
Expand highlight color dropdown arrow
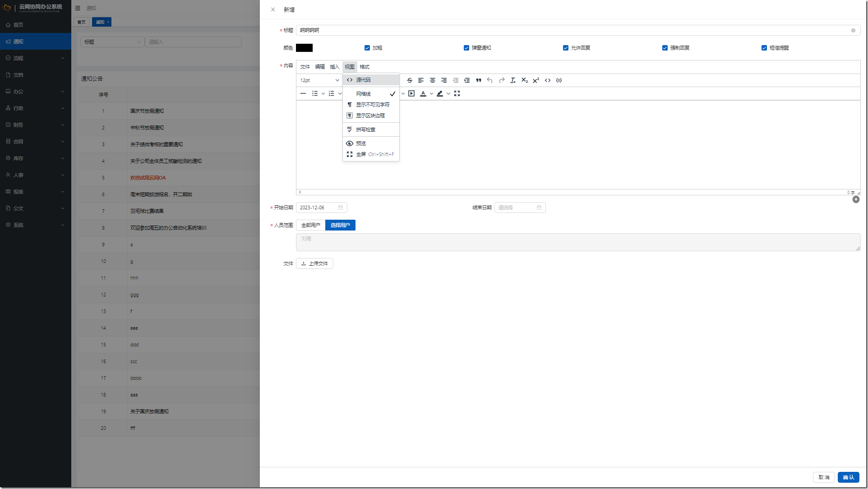click(x=448, y=93)
